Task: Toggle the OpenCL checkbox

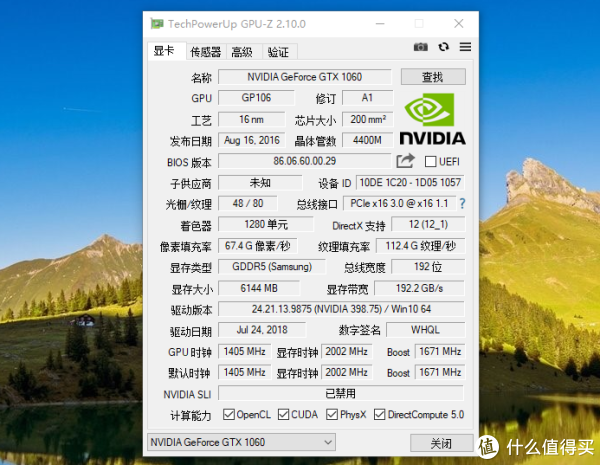Action: pos(229,414)
